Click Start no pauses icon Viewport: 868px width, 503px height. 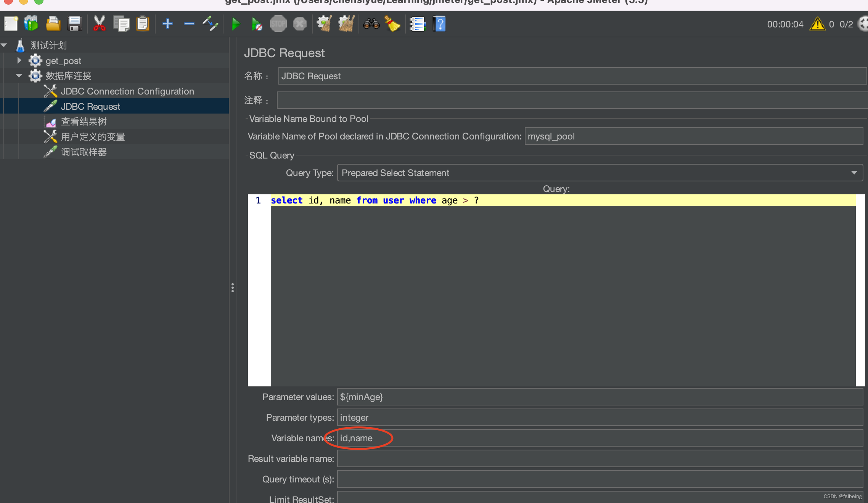click(x=257, y=24)
